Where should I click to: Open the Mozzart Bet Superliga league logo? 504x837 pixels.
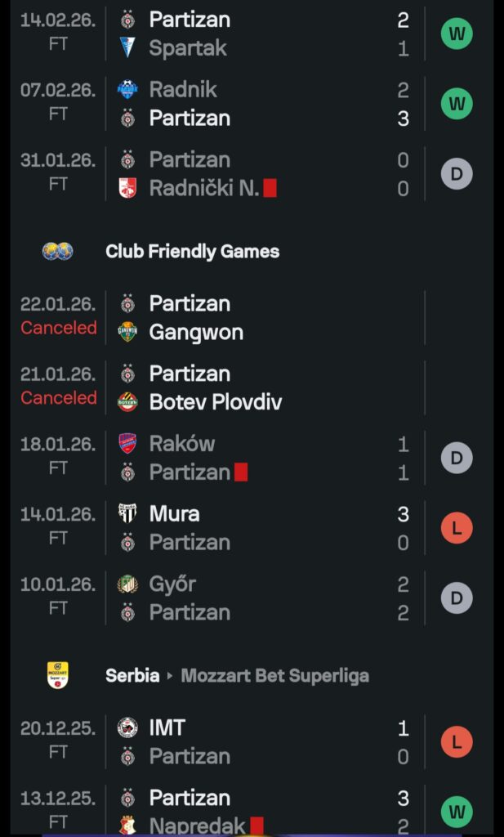point(58,675)
